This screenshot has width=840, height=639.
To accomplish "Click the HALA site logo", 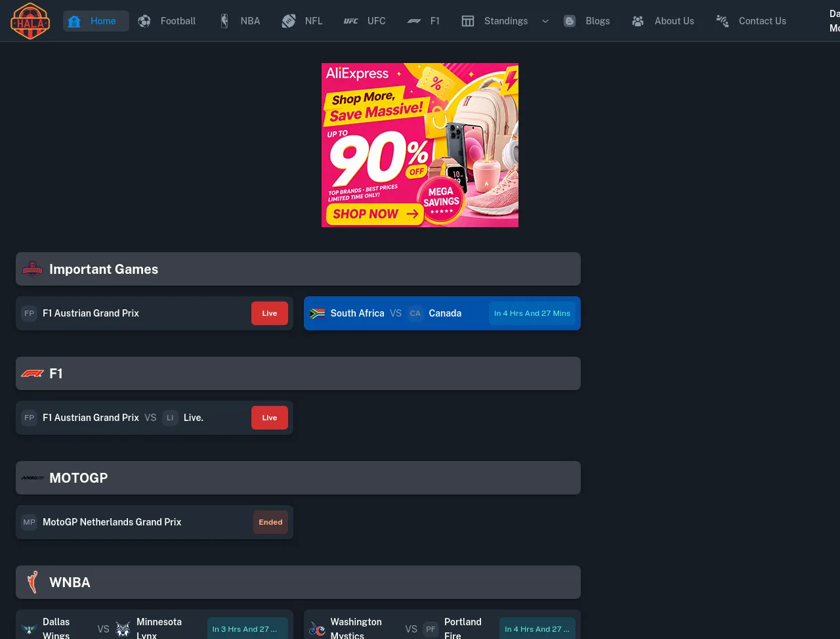I will (x=30, y=21).
